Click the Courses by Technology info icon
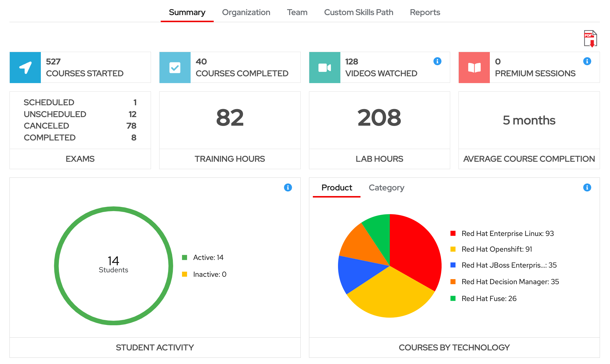Screen dimensions: 610x364 tap(587, 187)
